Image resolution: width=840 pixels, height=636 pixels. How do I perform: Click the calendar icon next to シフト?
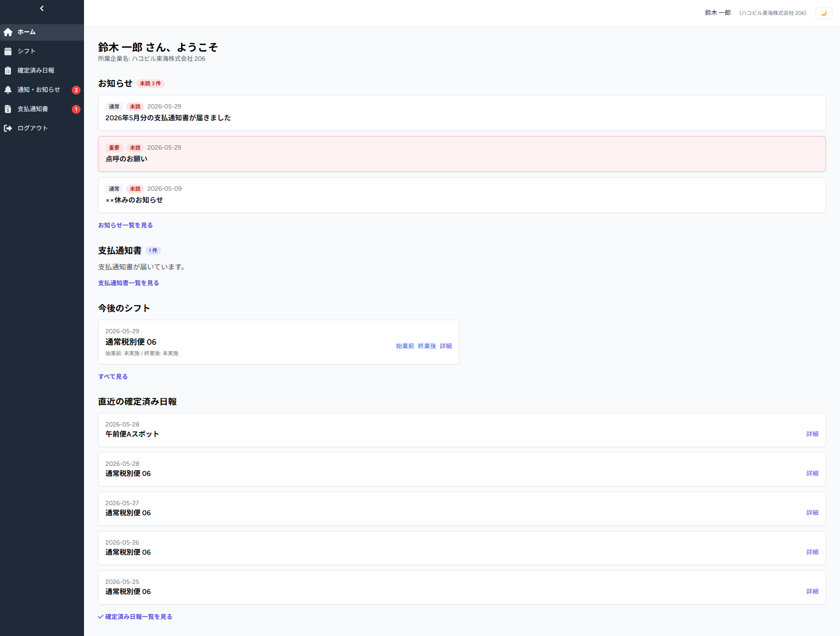tap(8, 51)
